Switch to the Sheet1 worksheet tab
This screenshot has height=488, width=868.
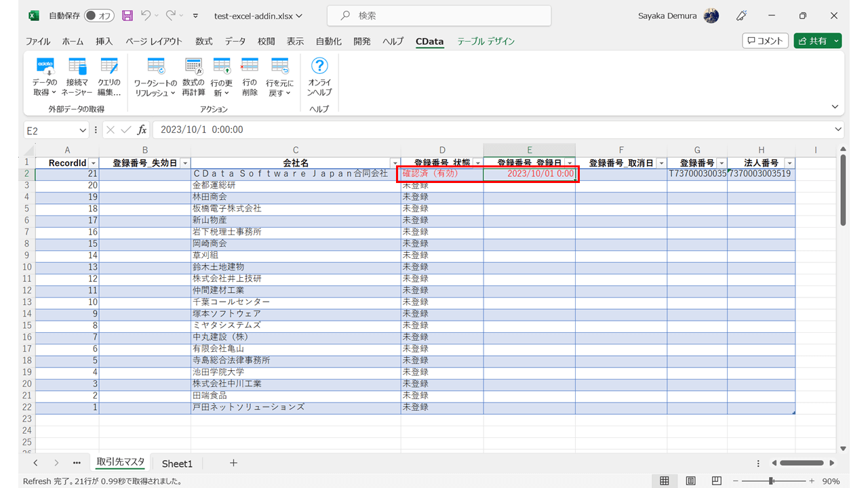pos(177,464)
